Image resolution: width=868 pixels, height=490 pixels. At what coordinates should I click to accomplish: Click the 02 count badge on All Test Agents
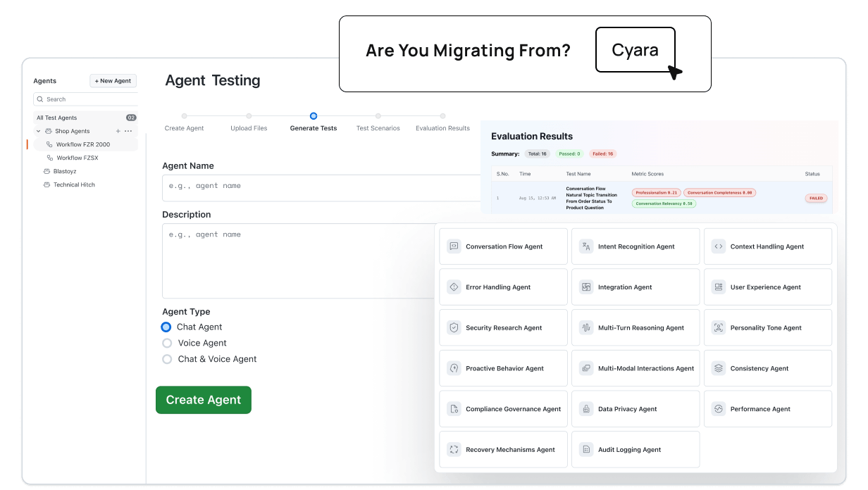pyautogui.click(x=131, y=118)
